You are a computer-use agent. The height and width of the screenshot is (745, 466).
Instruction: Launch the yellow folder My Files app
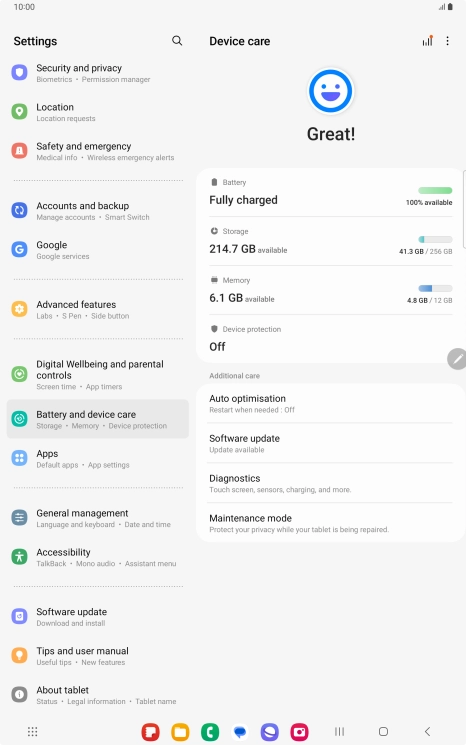point(180,732)
